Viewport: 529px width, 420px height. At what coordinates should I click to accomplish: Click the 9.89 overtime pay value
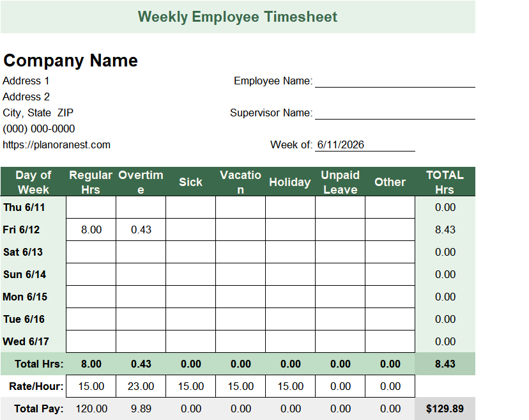pyautogui.click(x=141, y=409)
